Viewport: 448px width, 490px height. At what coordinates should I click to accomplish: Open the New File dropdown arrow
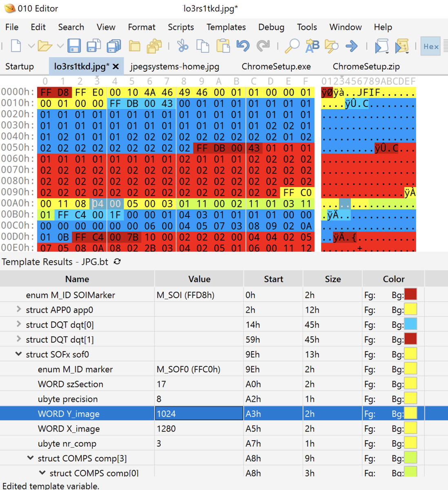pos(31,46)
